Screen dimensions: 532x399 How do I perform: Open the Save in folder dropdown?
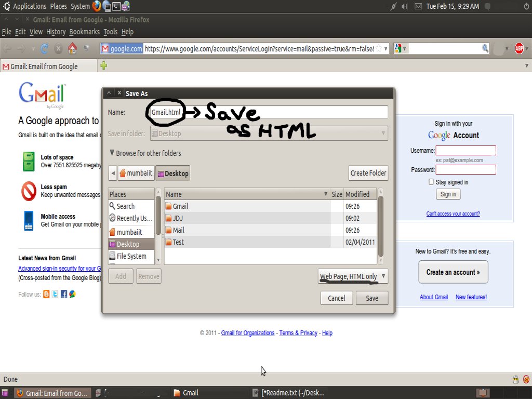pyautogui.click(x=269, y=134)
